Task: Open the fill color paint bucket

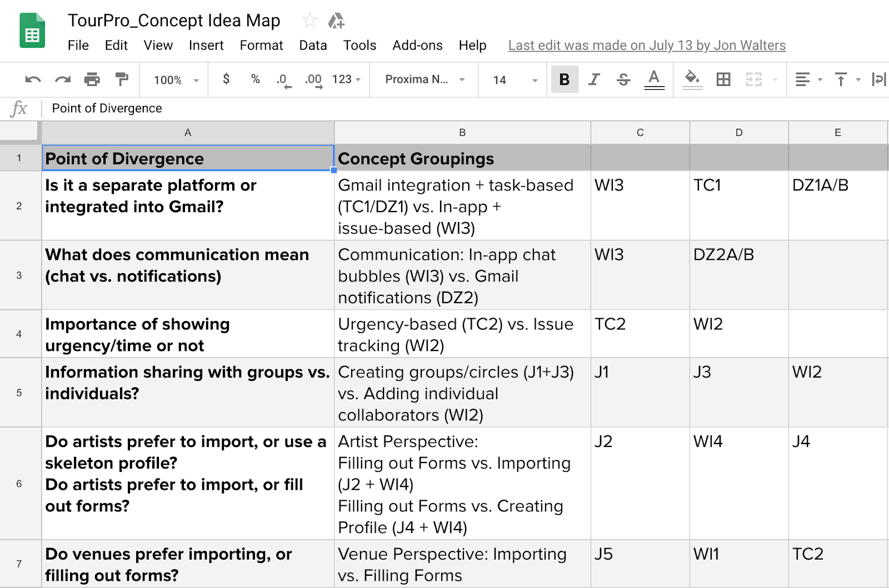Action: pyautogui.click(x=692, y=79)
